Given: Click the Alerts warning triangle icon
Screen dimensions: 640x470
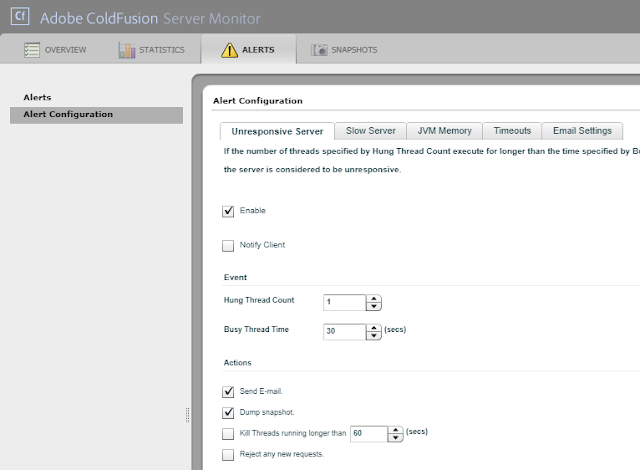Looking at the screenshot, I should click(x=229, y=50).
